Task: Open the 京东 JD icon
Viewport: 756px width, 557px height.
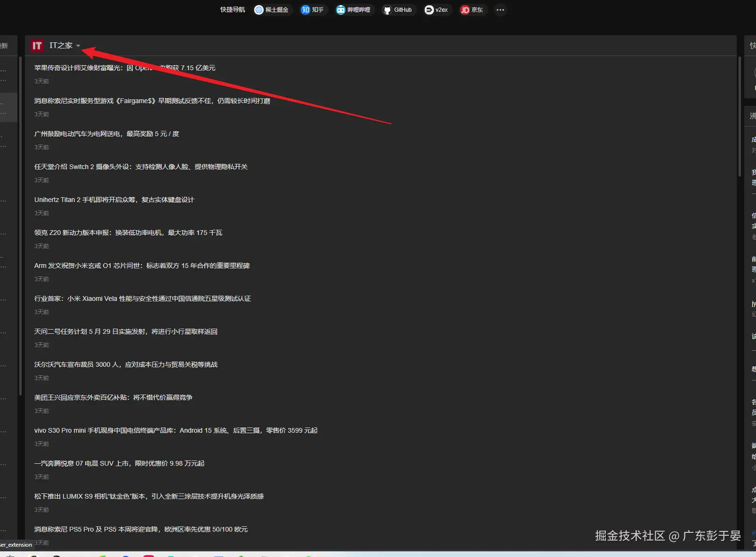Action: [x=465, y=10]
